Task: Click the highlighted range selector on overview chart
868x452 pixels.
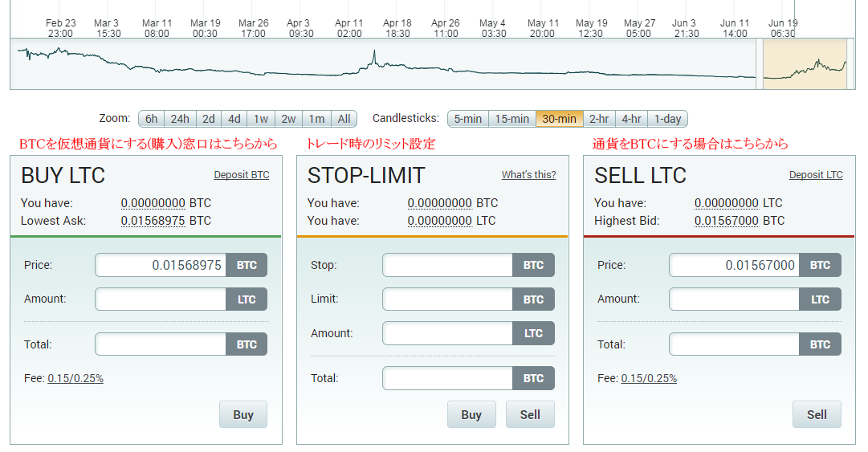Action: (x=804, y=64)
